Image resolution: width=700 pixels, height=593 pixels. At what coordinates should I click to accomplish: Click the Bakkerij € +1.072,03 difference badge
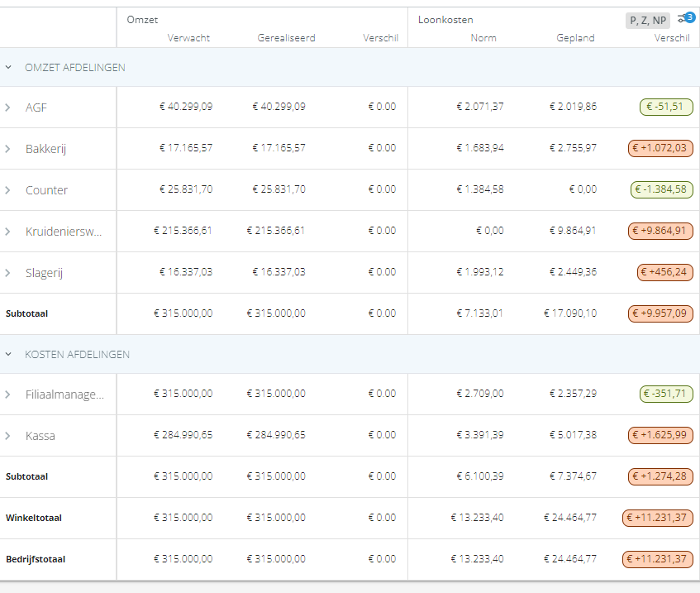pyautogui.click(x=660, y=148)
